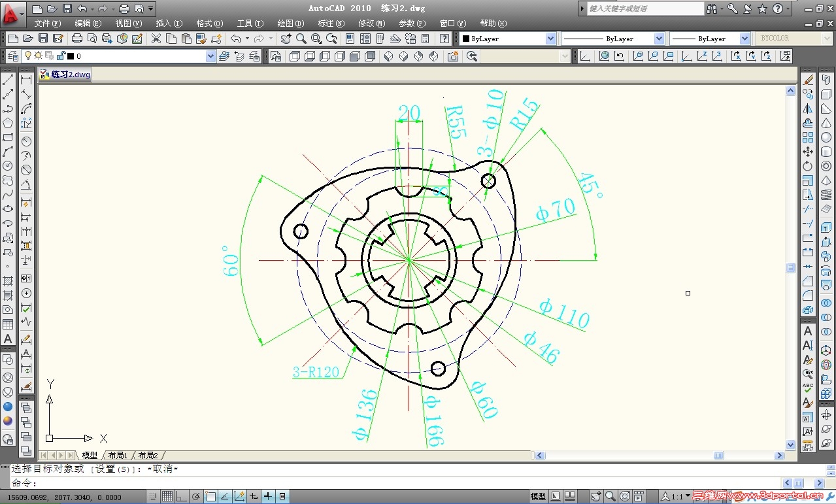Select the Circle draw tool
This screenshot has width=836, height=504.
8,166
